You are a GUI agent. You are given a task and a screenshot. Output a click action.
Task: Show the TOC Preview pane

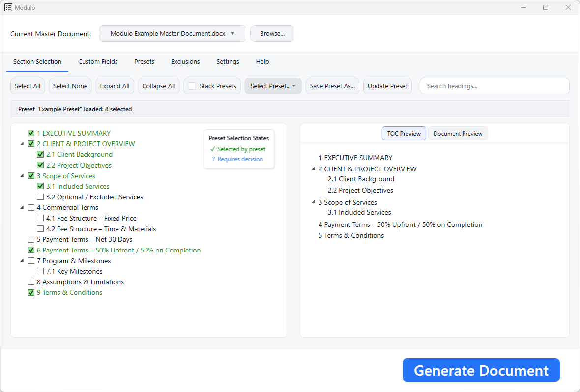click(404, 134)
